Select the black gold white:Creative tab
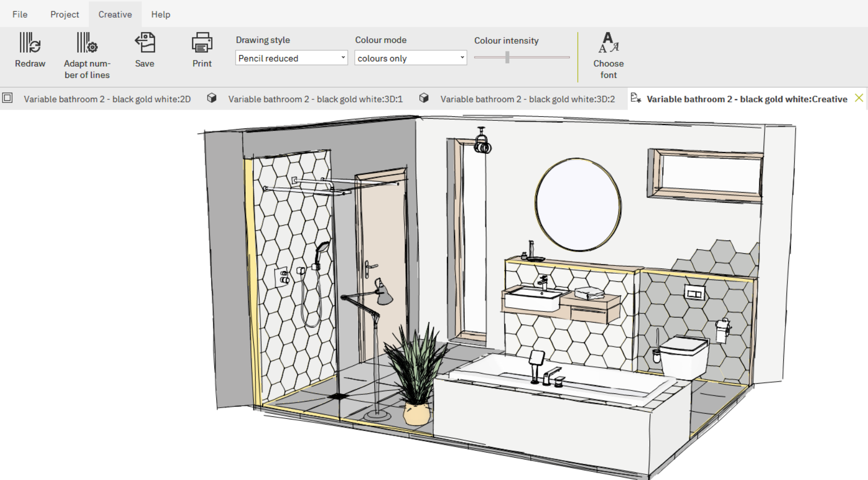Viewport: 868px width, 480px height. [747, 99]
